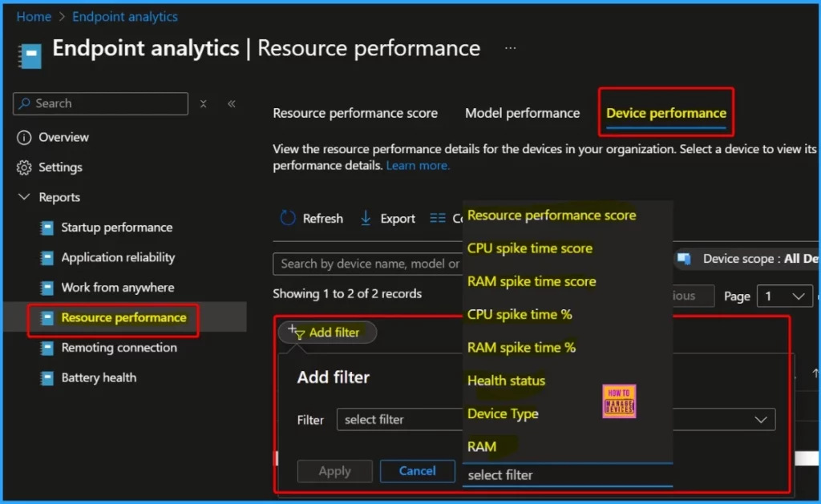Screen dimensions: 821x504
Task: Open the Learn more link
Action: pyautogui.click(x=418, y=165)
